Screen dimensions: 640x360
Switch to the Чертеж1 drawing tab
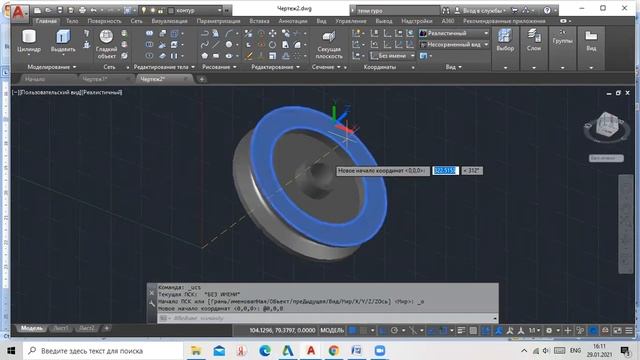pyautogui.click(x=105, y=79)
